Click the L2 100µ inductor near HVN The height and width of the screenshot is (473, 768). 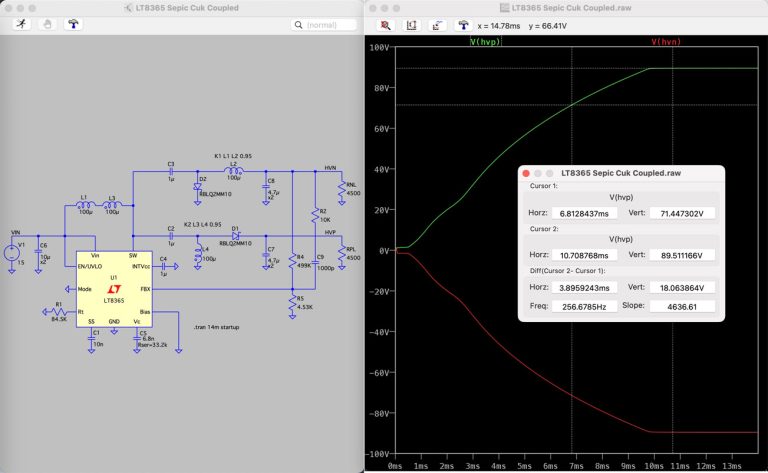click(234, 171)
